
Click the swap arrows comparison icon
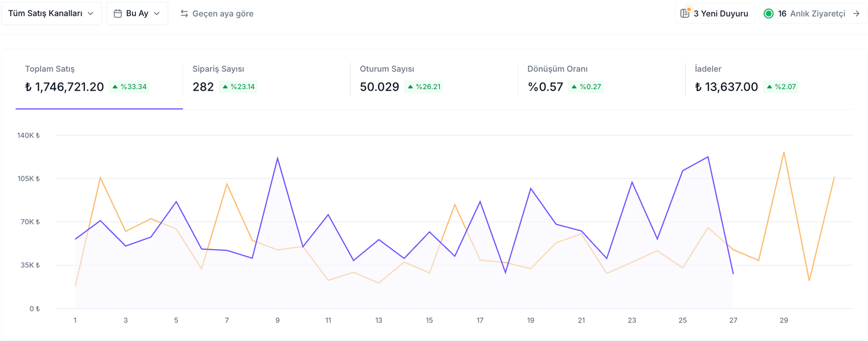tap(184, 13)
